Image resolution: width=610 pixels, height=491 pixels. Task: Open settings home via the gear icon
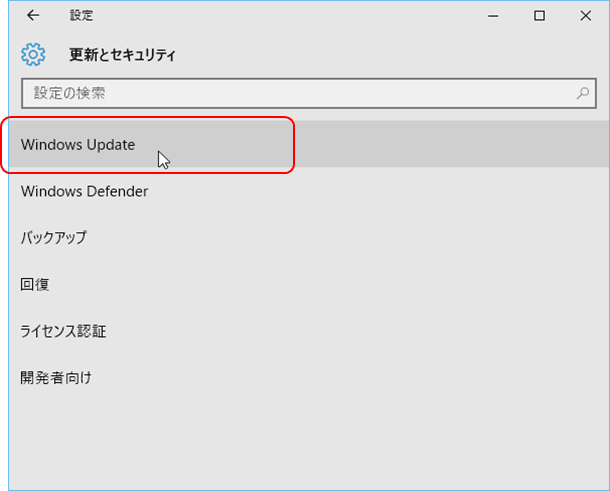pyautogui.click(x=33, y=54)
